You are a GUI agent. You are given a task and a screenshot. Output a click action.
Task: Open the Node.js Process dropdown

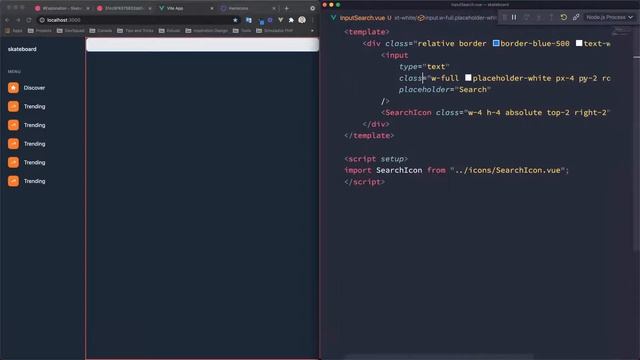point(609,17)
